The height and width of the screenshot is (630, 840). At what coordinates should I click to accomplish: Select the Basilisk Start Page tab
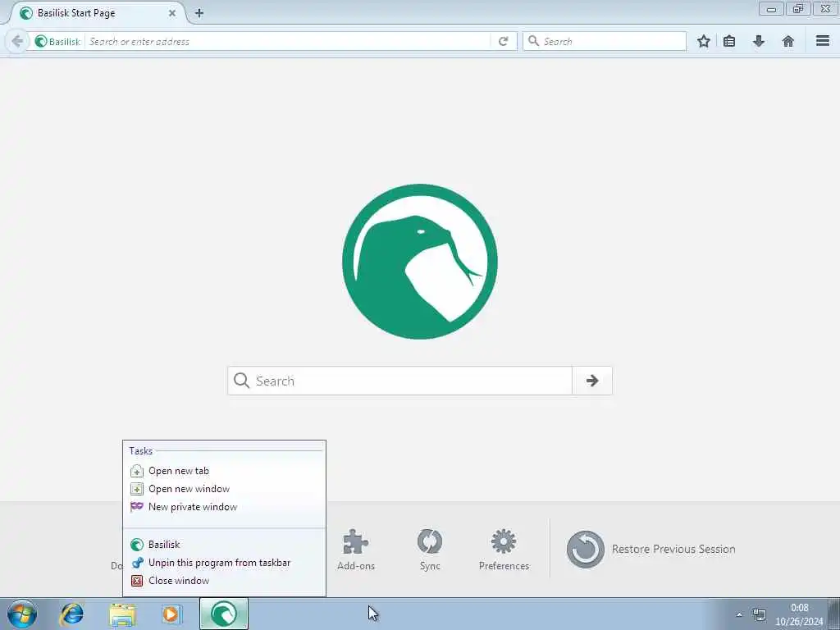[x=97, y=13]
